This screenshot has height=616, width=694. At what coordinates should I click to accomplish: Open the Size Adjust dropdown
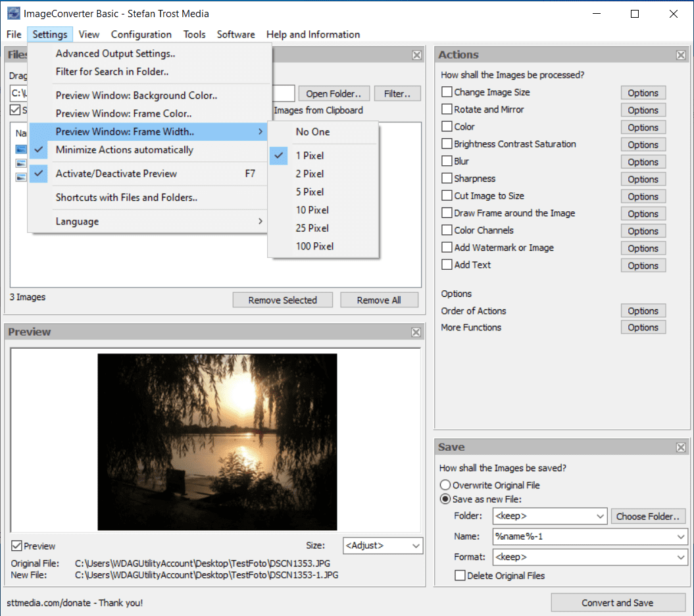(x=383, y=546)
